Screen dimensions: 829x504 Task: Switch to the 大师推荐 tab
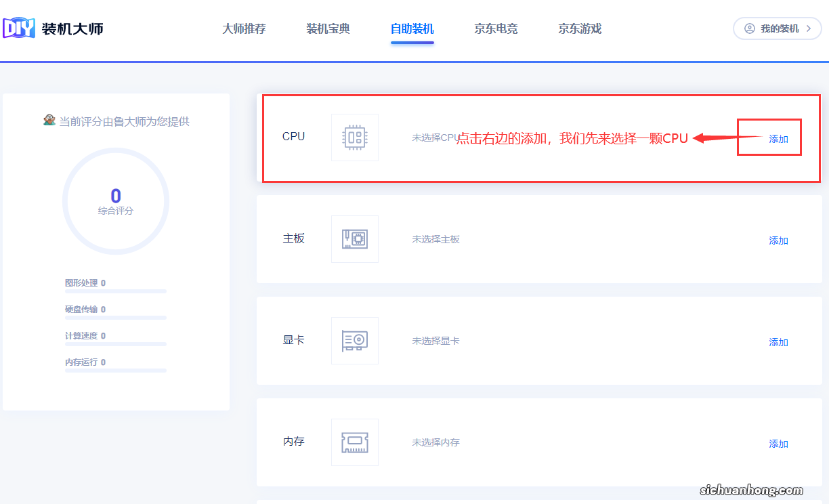coord(244,29)
